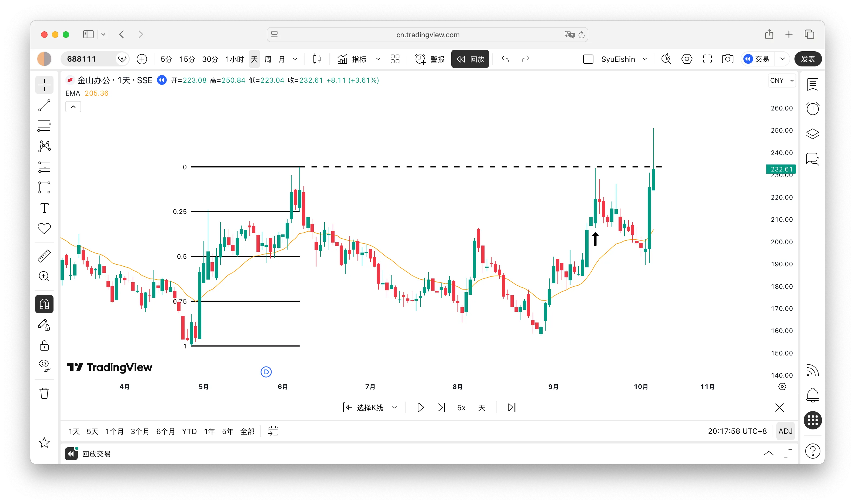This screenshot has height=504, width=855.
Task: Toggle the ADJ price adjustment button
Action: pos(785,431)
